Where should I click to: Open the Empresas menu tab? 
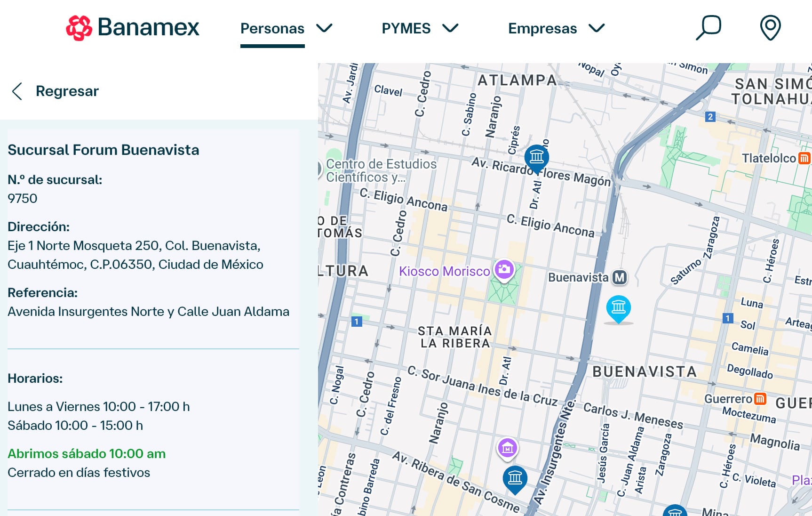pos(542,29)
